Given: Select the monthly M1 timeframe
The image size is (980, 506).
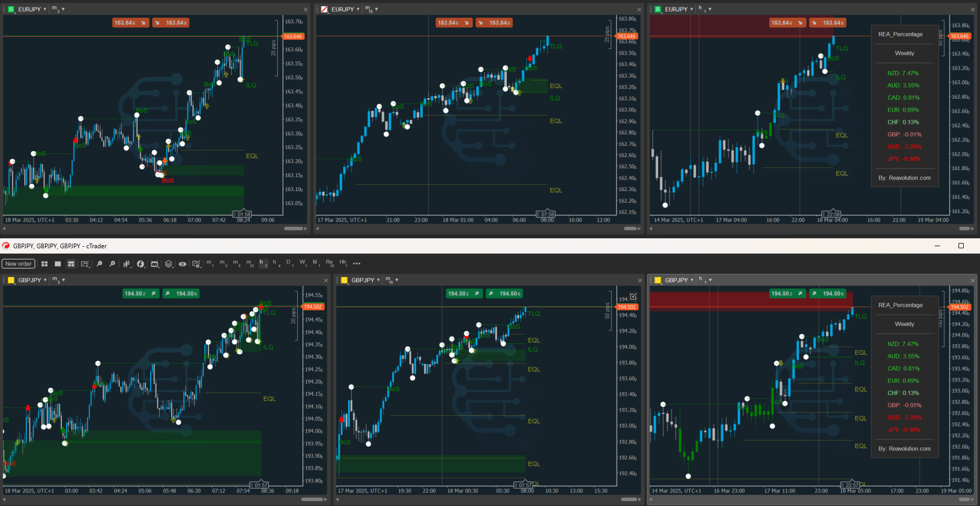Looking at the screenshot, I should point(316,263).
